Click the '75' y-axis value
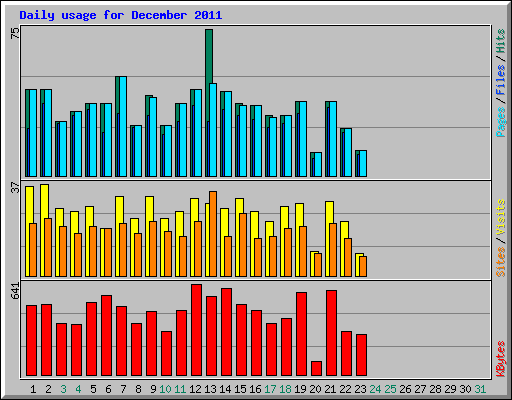 [x=15, y=33]
